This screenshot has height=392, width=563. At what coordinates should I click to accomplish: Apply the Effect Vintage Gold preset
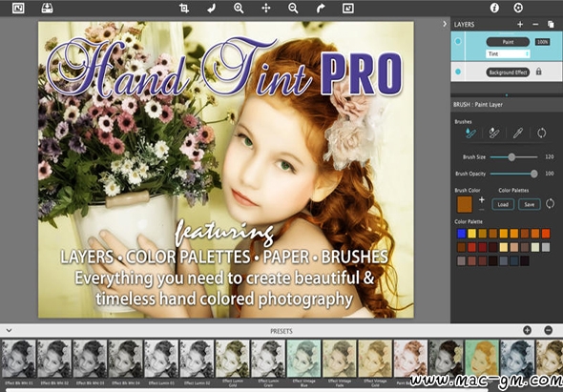375,362
